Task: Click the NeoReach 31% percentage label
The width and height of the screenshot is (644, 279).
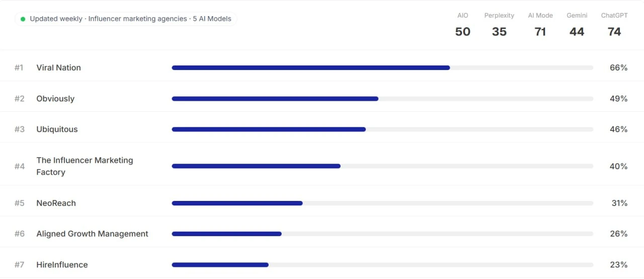Action: tap(619, 203)
